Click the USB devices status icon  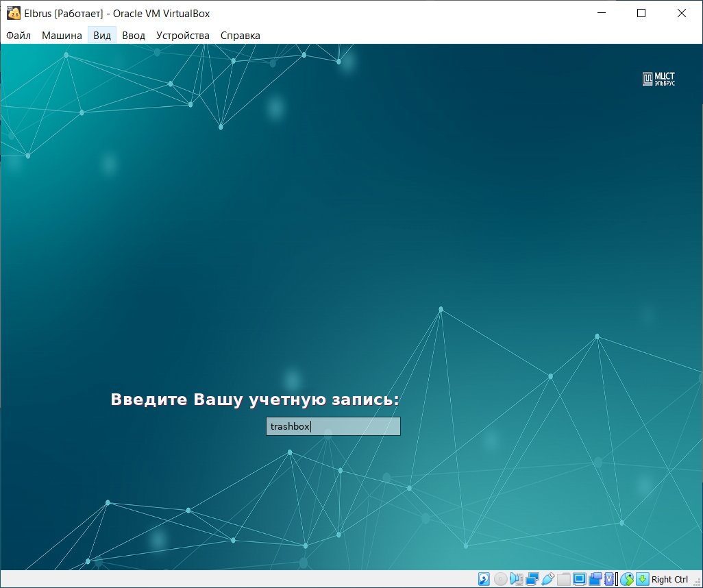pos(548,579)
